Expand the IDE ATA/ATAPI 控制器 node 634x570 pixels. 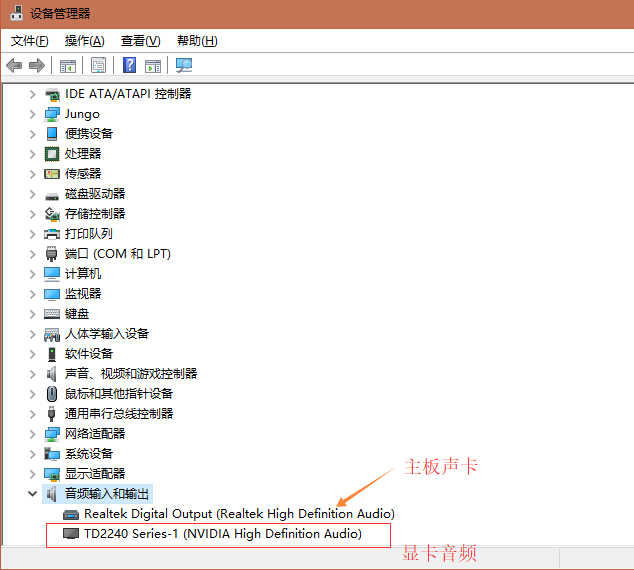[x=33, y=95]
